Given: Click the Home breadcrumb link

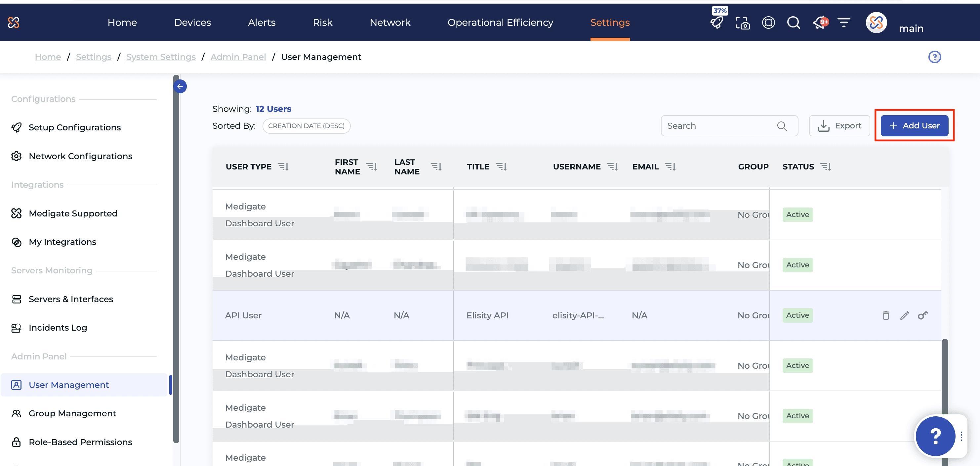Looking at the screenshot, I should (48, 57).
